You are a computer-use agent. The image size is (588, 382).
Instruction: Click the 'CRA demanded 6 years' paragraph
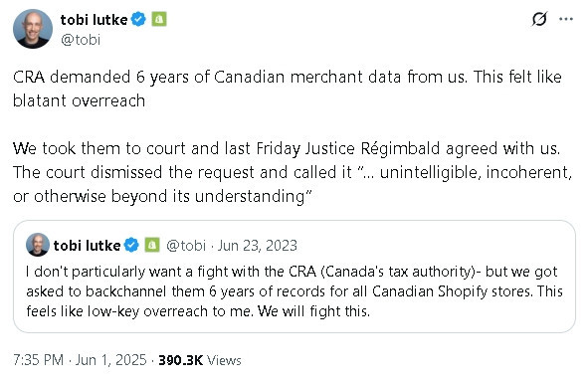coord(288,89)
